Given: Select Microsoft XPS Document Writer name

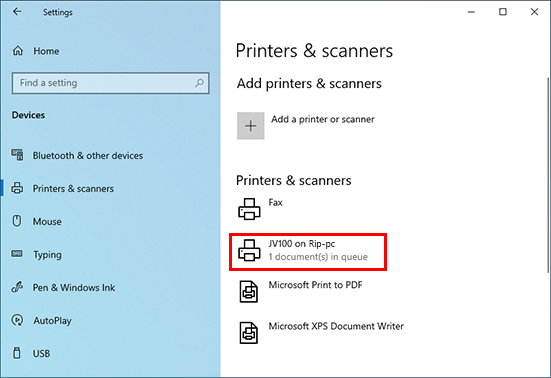Looking at the screenshot, I should [x=336, y=326].
